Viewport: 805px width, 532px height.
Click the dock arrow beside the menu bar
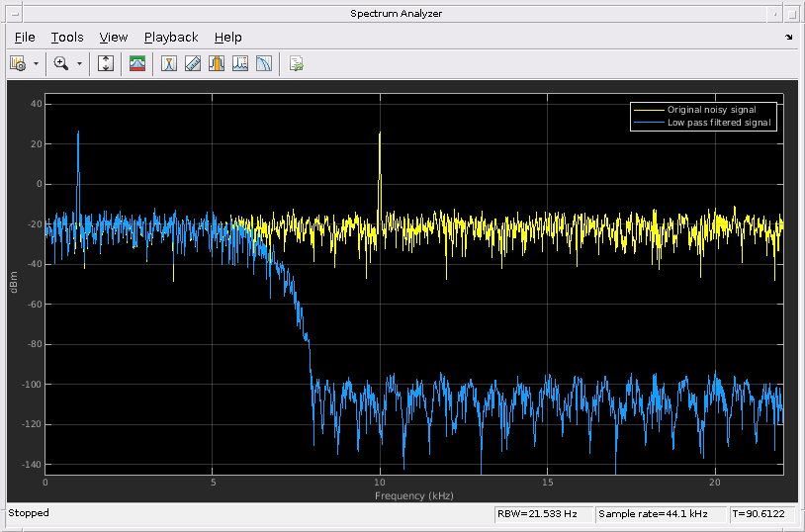click(x=789, y=38)
